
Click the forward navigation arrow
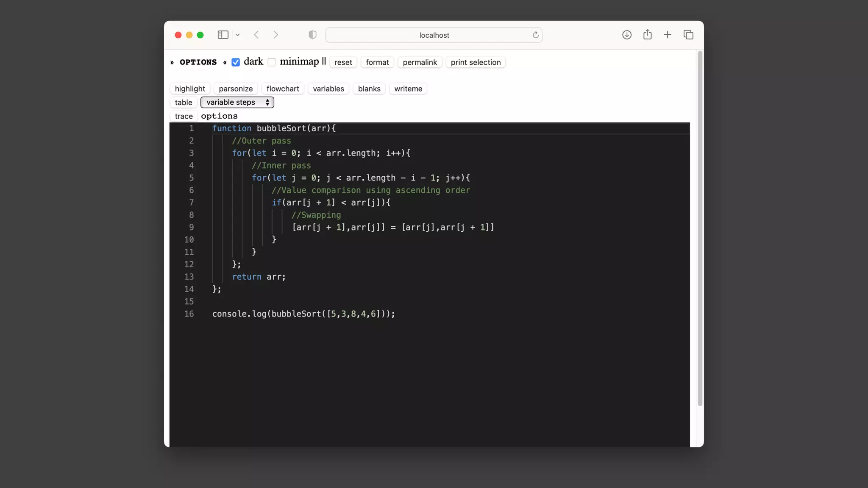click(276, 35)
